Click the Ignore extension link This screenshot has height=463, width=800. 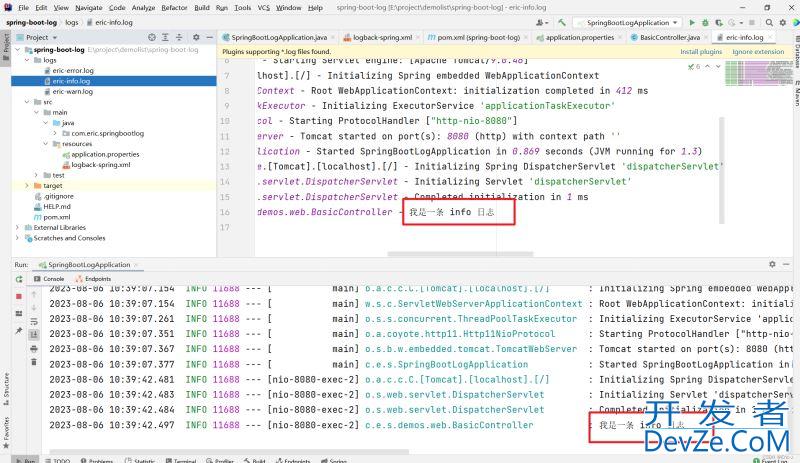pyautogui.click(x=758, y=52)
